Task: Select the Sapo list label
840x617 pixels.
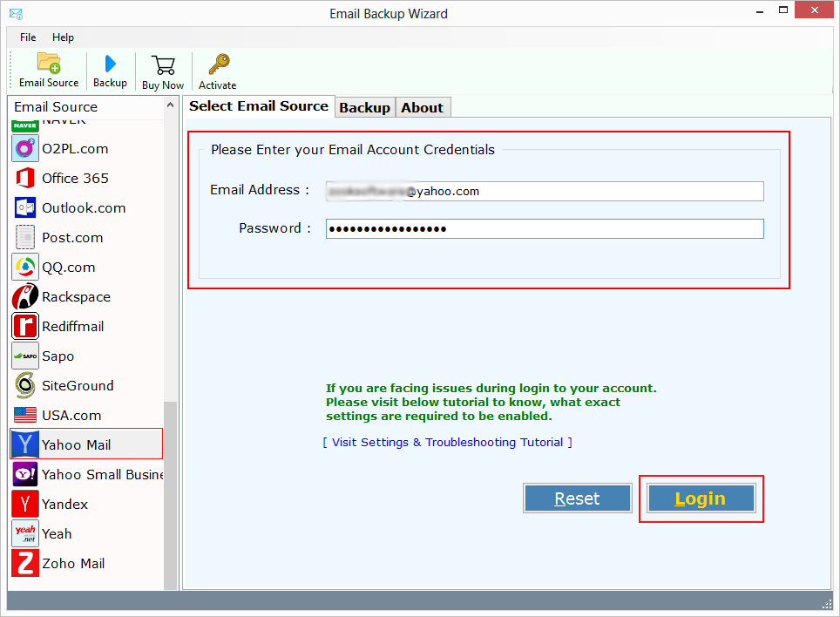Action: (58, 356)
